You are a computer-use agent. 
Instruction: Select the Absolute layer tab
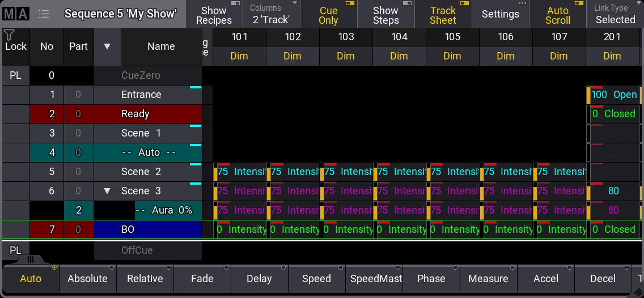pos(87,279)
